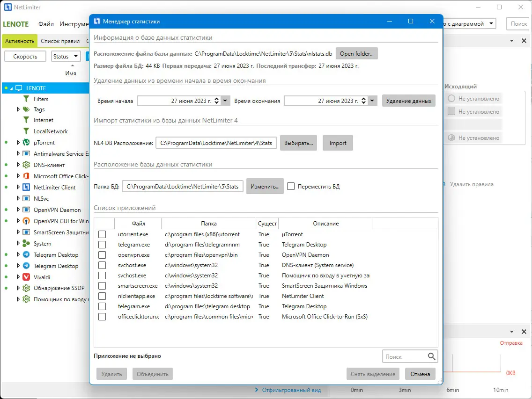Click the Отмена button

click(420, 374)
